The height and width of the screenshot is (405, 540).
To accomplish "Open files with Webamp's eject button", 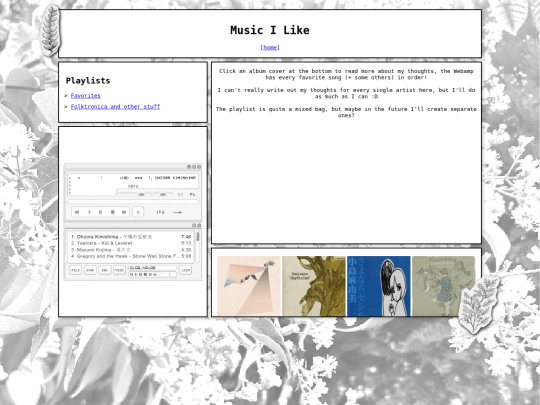I will click(x=138, y=212).
